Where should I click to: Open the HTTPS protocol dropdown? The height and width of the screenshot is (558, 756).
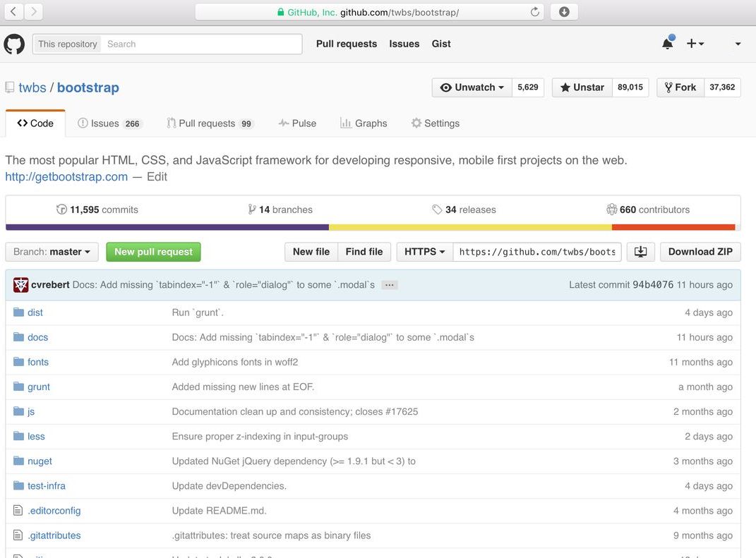(424, 252)
